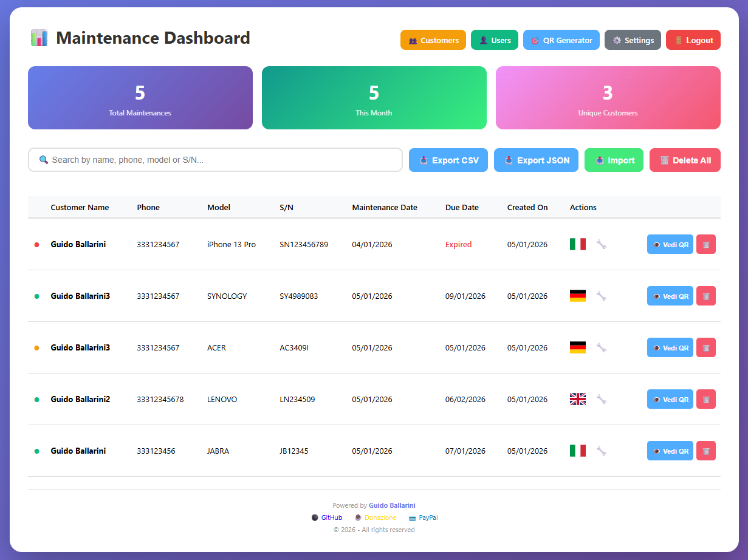Click the green status dot in JABRA row
The image size is (748, 560).
[x=36, y=451]
